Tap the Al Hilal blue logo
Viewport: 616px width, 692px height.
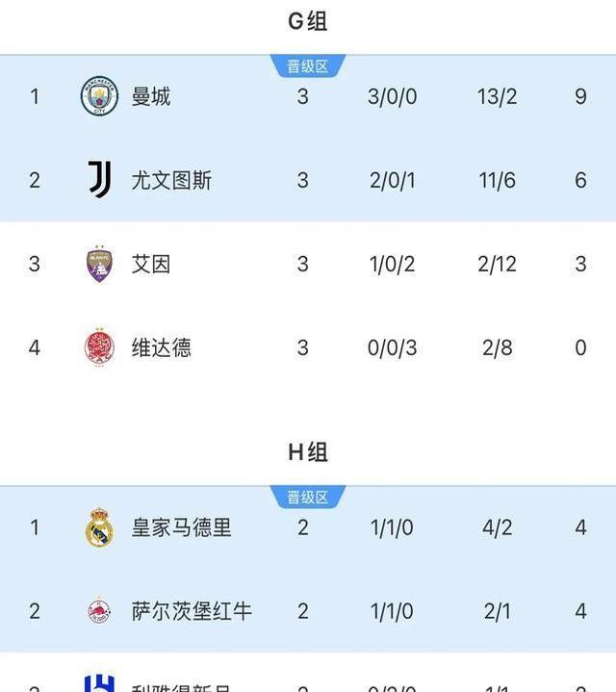[x=99, y=683]
